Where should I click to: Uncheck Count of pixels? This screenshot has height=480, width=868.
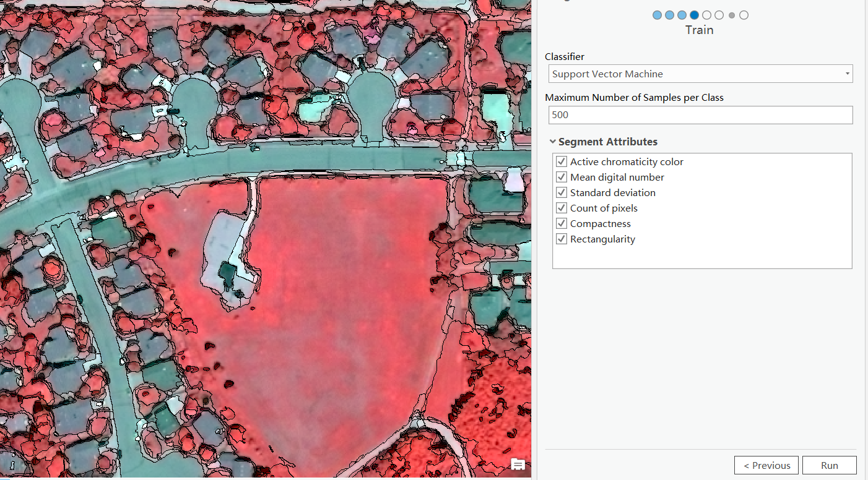[561, 208]
